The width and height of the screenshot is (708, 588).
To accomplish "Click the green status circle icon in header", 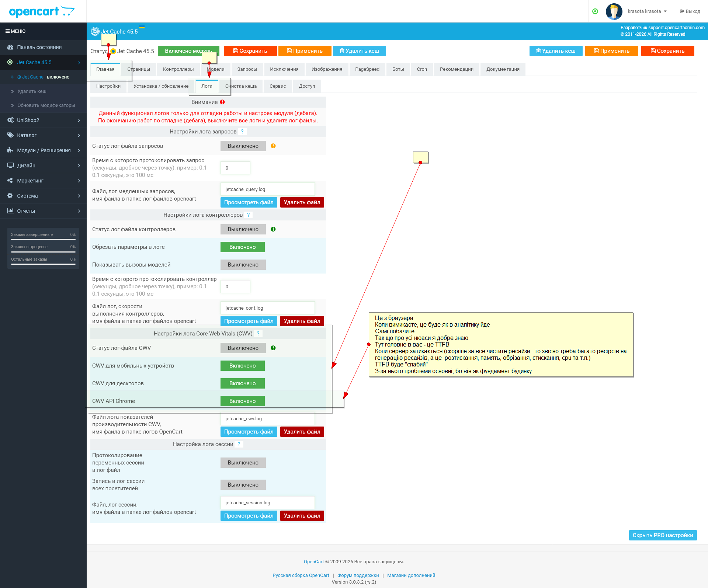I will click(x=595, y=11).
